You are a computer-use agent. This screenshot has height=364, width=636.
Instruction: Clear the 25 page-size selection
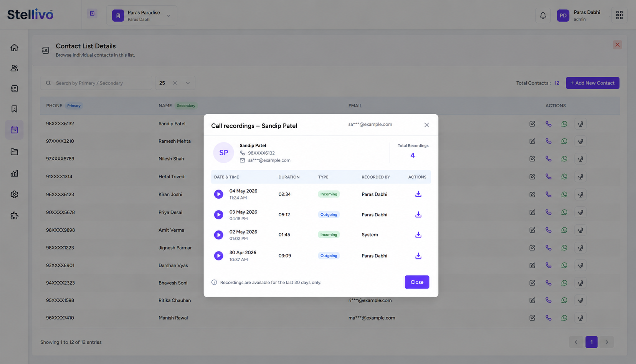coord(175,83)
